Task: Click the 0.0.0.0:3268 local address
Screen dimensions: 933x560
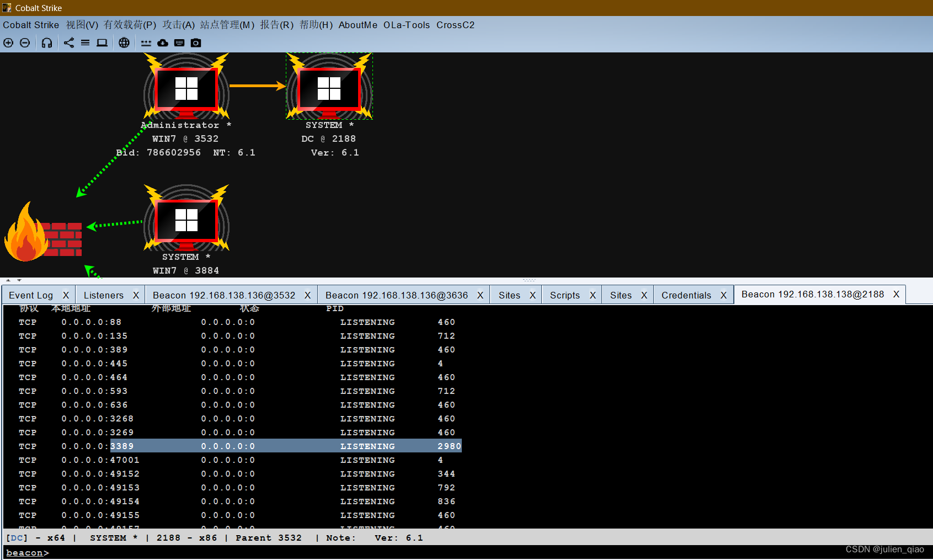Action: [x=97, y=418]
